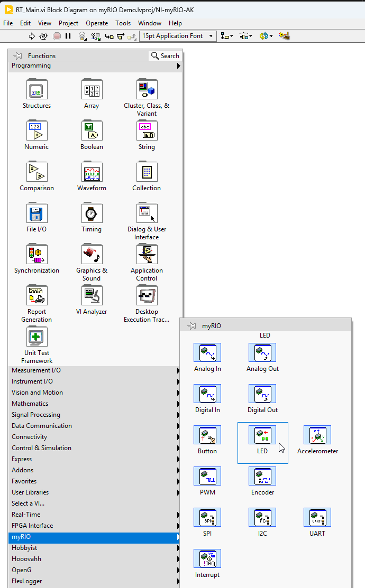The image size is (365, 588).
Task: Open the Tools menu
Action: tap(123, 23)
